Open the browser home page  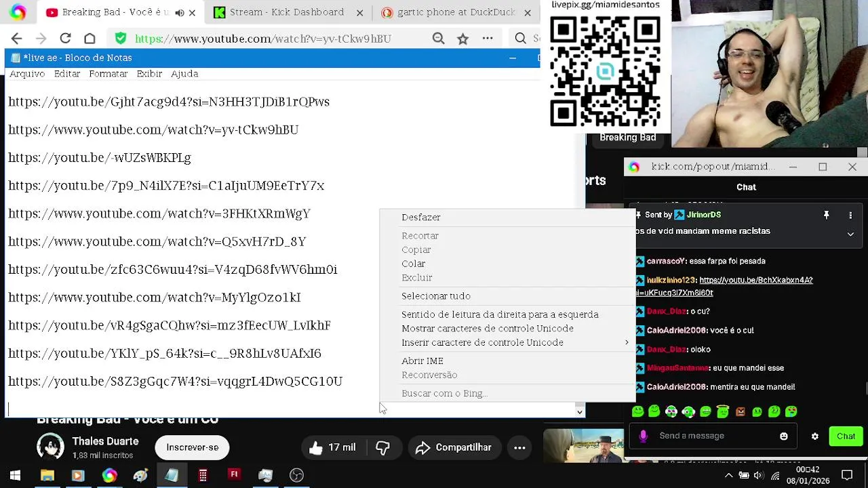[x=90, y=39]
